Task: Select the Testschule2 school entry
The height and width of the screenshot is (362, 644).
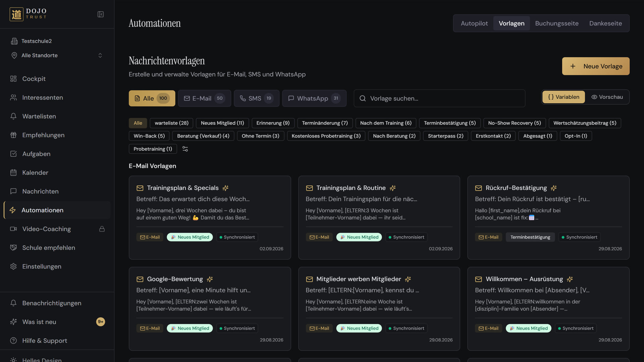Action: coord(36,41)
